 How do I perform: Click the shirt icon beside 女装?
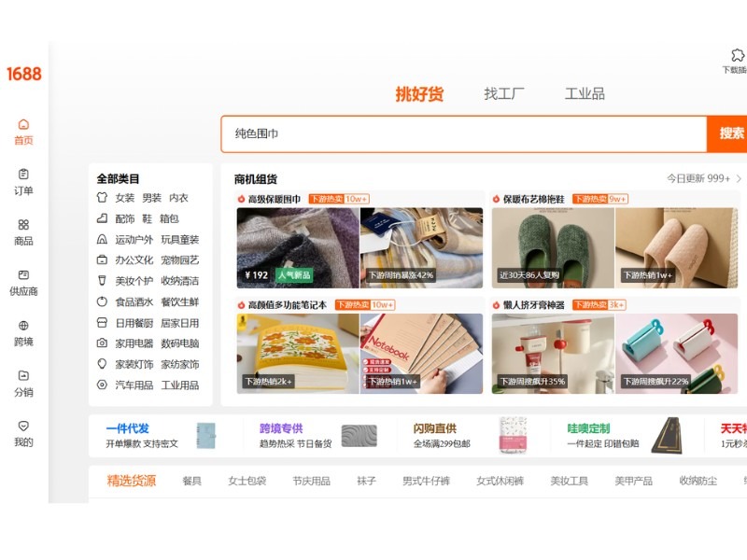[102, 197]
